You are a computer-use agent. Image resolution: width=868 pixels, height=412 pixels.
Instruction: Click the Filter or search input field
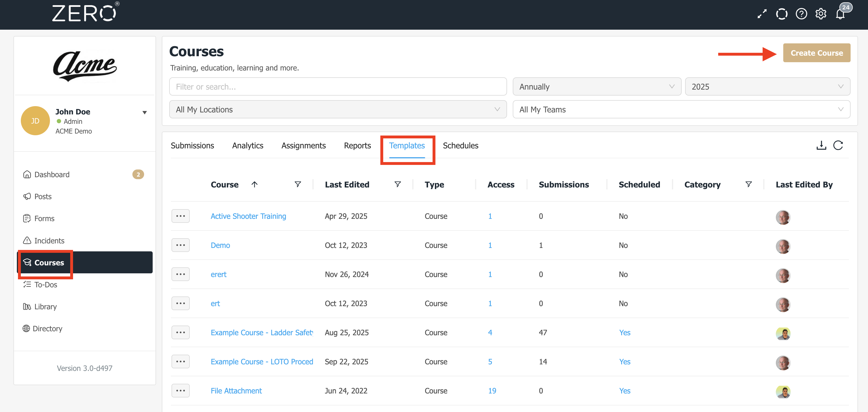(338, 86)
